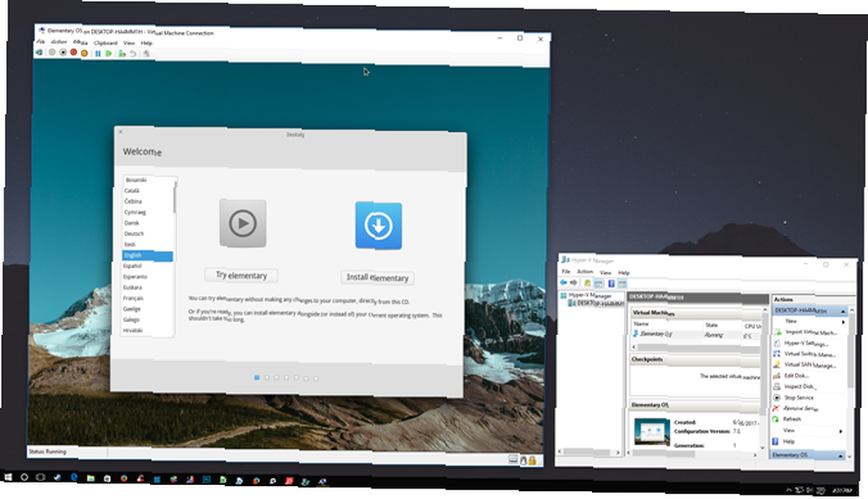
Task: Click the Back arrow in Hyper-V Manager toolbar
Action: point(563,283)
